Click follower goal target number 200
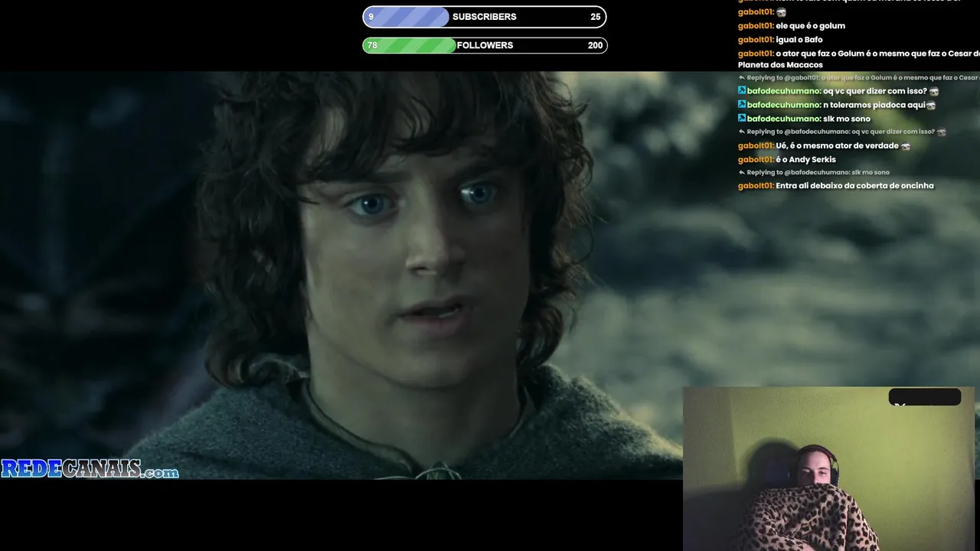The image size is (980, 551). 595,45
